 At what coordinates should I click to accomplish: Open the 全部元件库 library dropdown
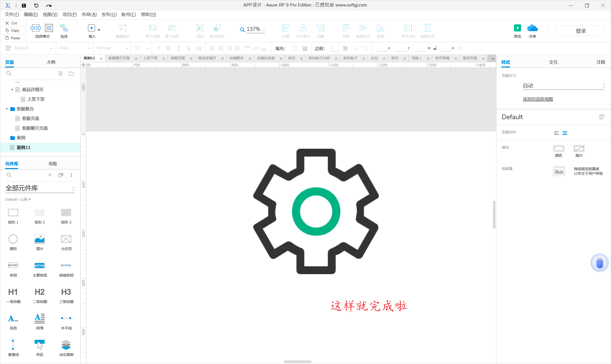[x=40, y=188]
